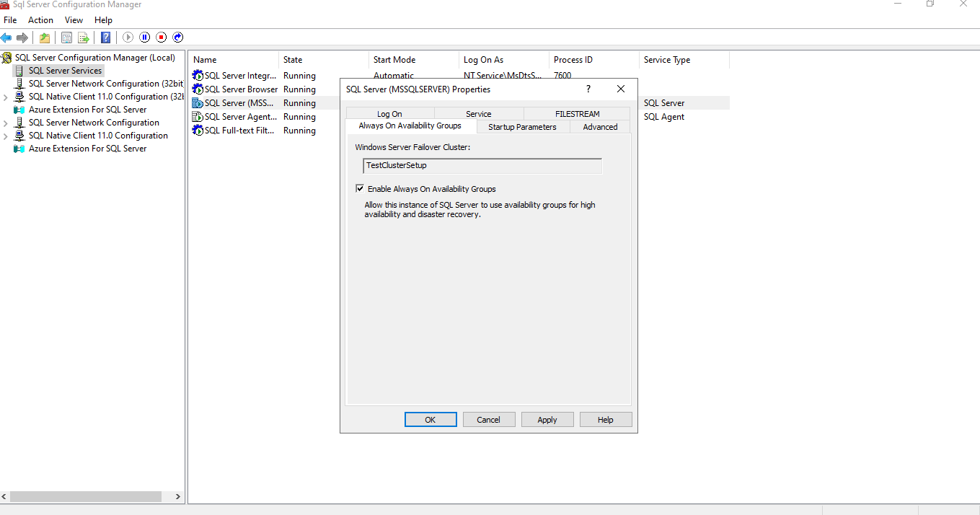This screenshot has width=980, height=515.
Task: Select the SQL Server Browser row name
Action: click(x=241, y=89)
